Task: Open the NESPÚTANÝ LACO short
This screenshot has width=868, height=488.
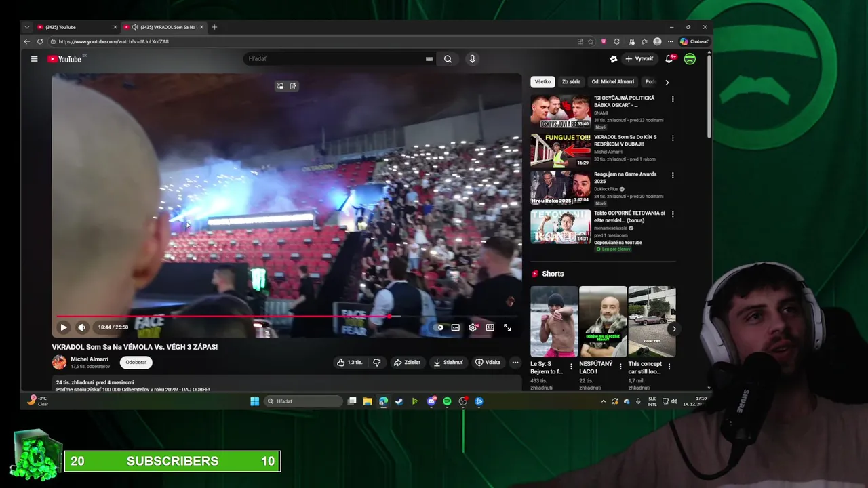Action: tap(603, 322)
